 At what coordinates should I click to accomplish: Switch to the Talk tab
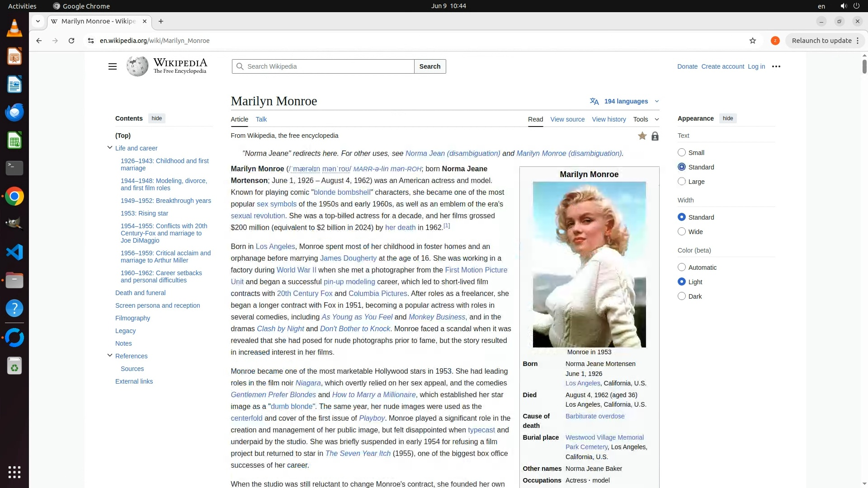(261, 119)
